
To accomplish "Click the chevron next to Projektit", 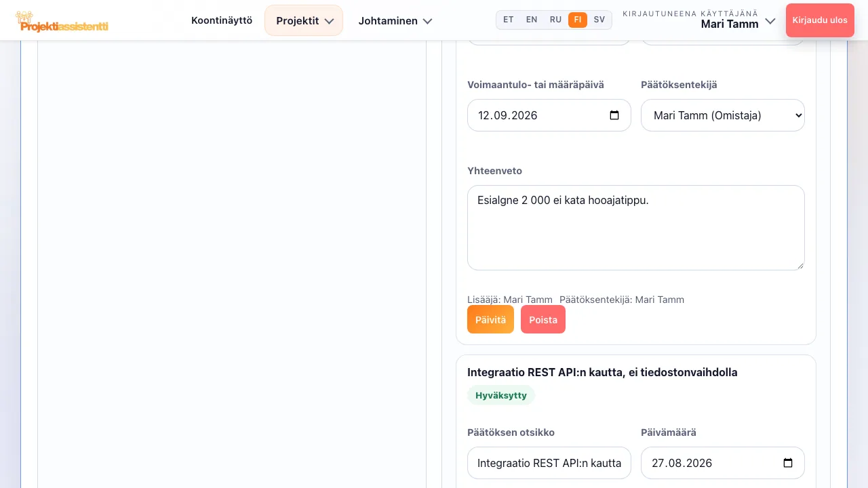I will point(330,21).
